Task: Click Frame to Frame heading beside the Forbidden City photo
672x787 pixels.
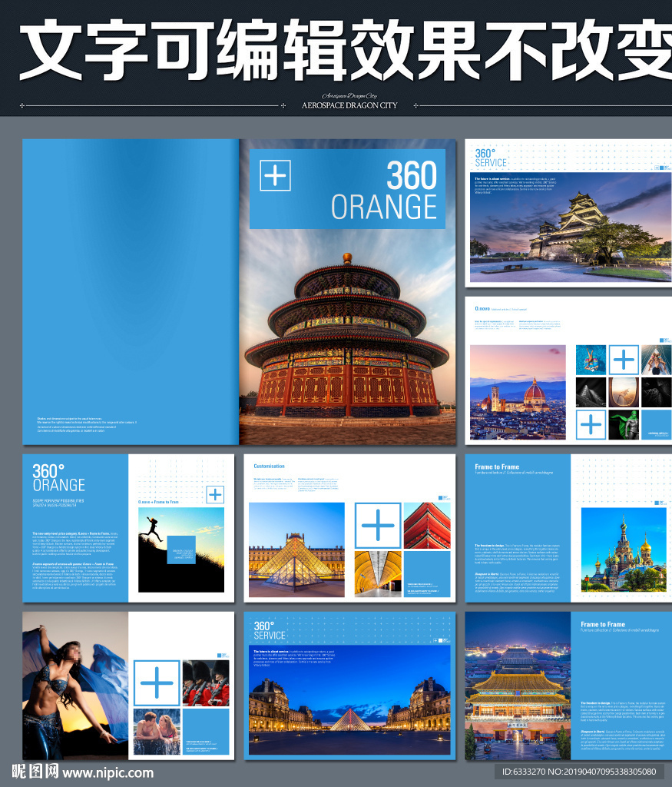Action: (603, 624)
